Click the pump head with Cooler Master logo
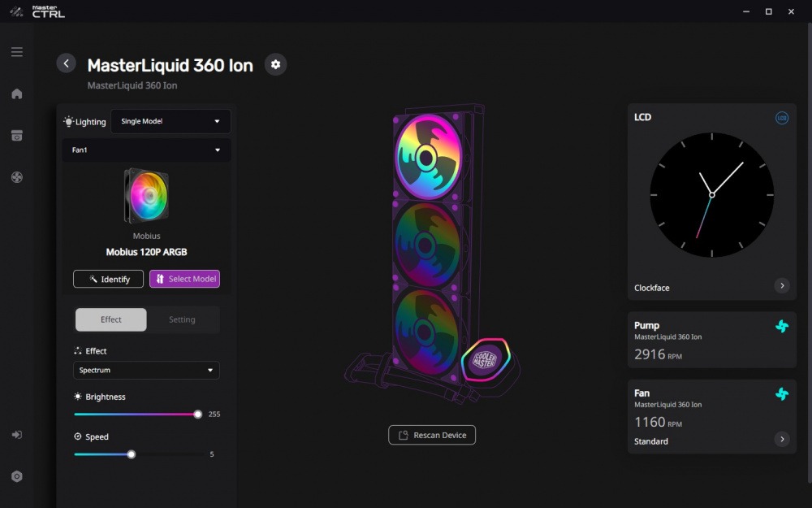Viewport: 812px width, 508px height. point(486,359)
